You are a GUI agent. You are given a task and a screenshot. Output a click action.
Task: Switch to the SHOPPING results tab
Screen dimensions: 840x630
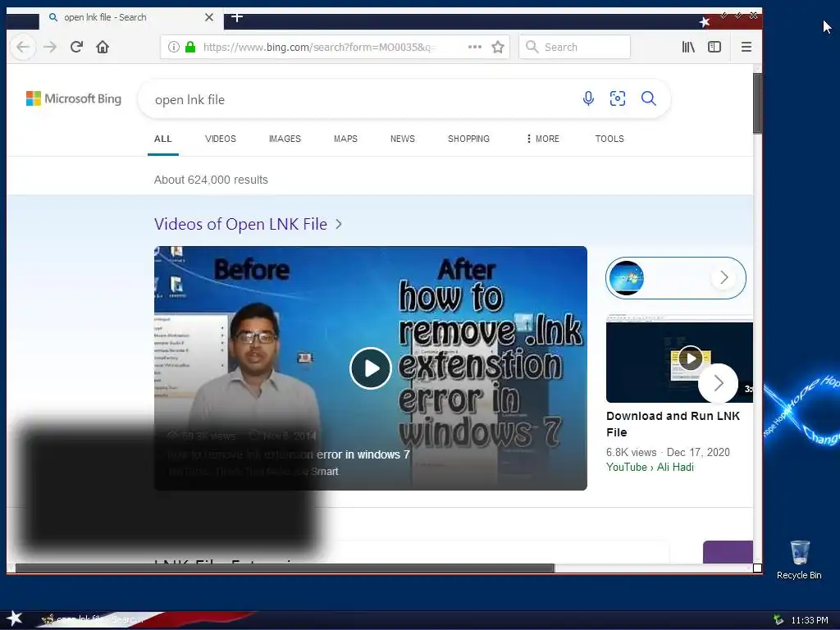click(x=468, y=139)
